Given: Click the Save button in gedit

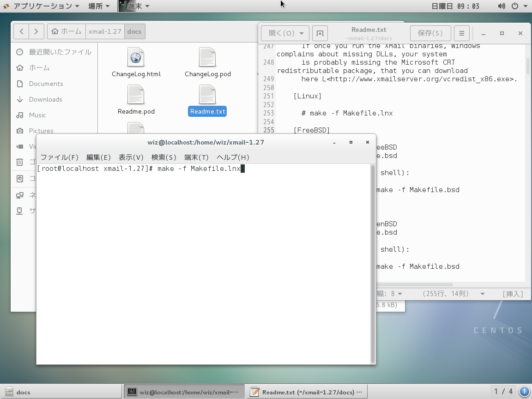Looking at the screenshot, I should click(x=430, y=33).
